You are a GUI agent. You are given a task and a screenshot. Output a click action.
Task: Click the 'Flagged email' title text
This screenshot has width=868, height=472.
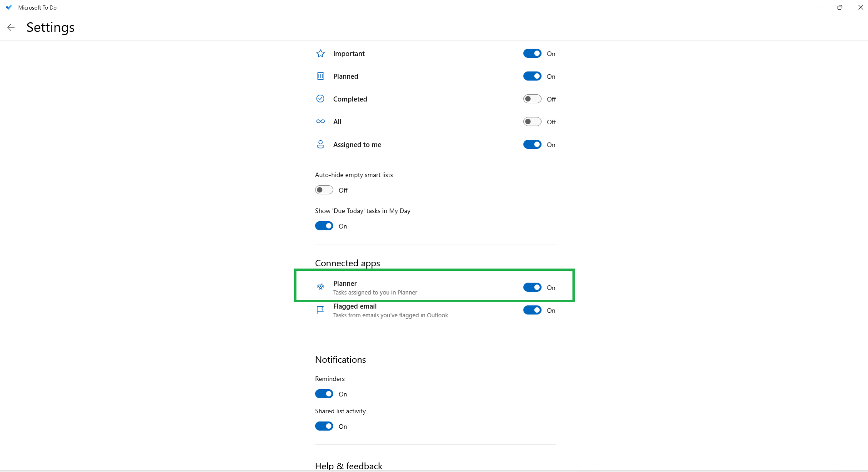click(x=355, y=306)
